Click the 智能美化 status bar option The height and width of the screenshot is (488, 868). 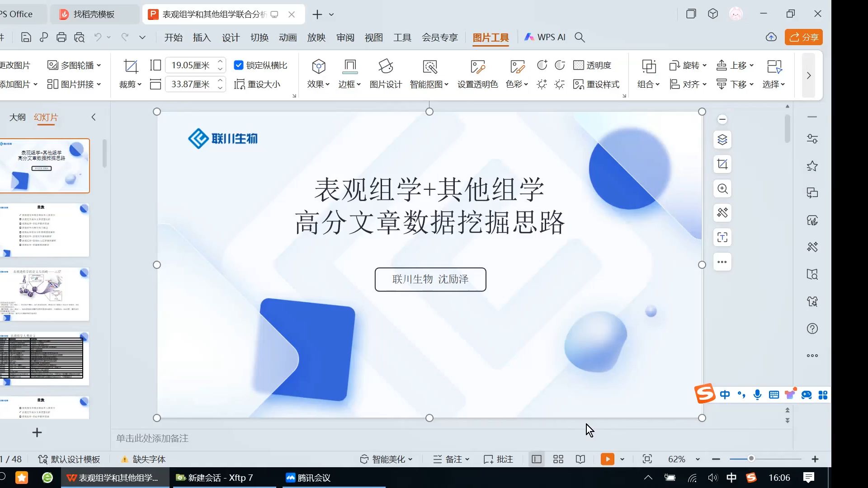click(x=387, y=459)
